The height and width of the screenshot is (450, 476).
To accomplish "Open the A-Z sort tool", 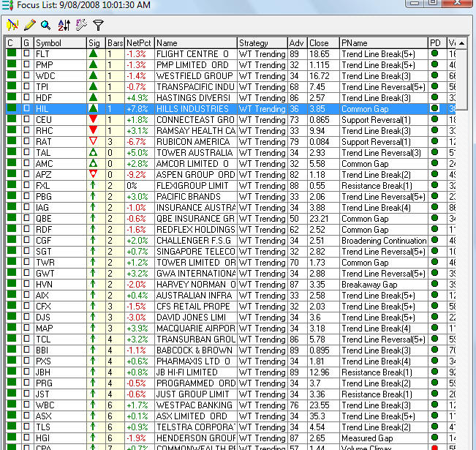I will point(64,25).
